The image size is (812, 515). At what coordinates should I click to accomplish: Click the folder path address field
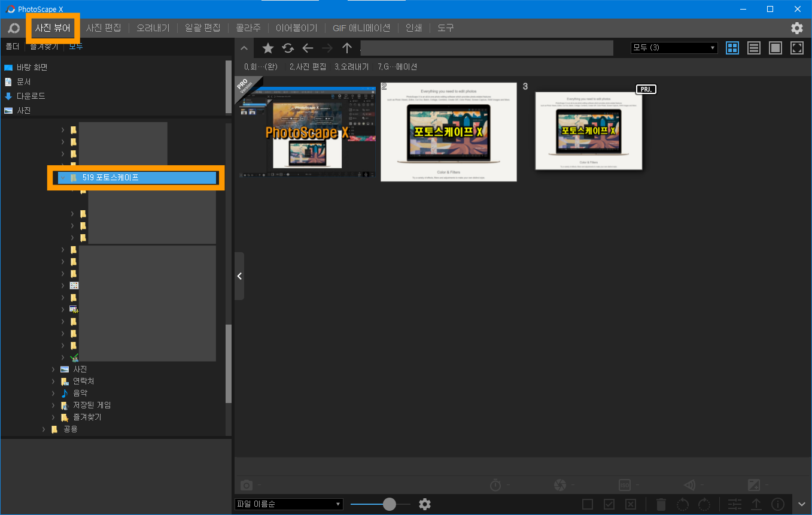pyautogui.click(x=487, y=48)
